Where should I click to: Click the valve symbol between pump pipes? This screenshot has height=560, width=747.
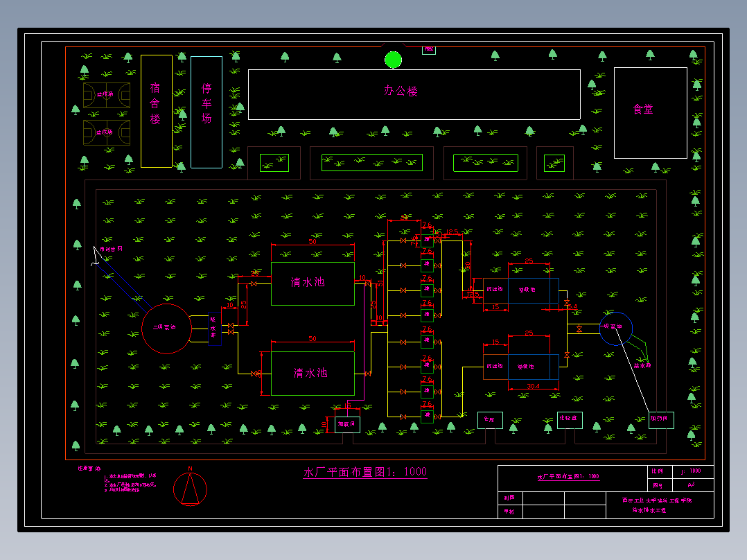click(579, 329)
